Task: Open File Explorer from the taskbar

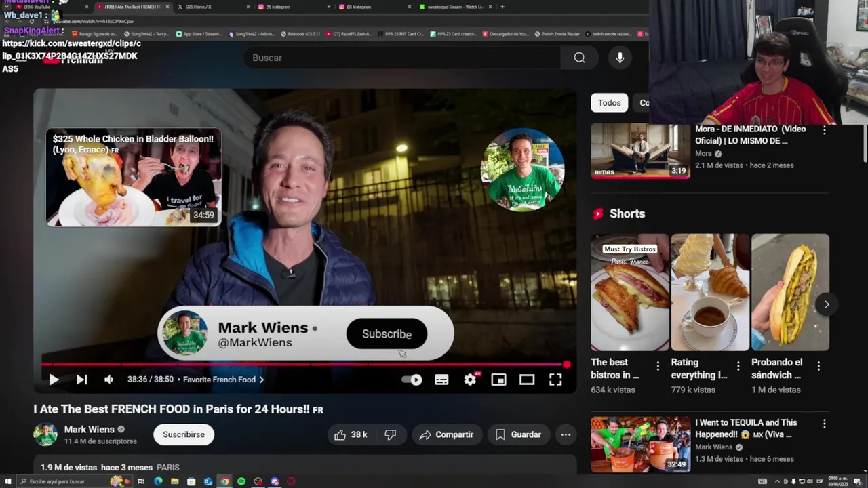Action: point(175,481)
